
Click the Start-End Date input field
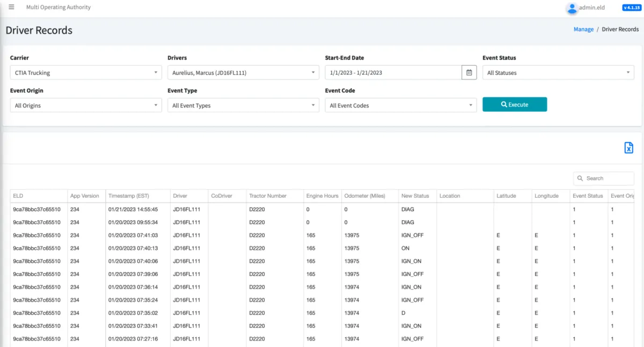pyautogui.click(x=393, y=73)
